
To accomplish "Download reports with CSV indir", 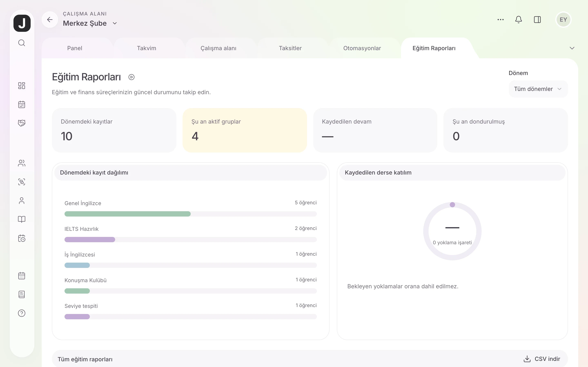I will click(x=542, y=359).
